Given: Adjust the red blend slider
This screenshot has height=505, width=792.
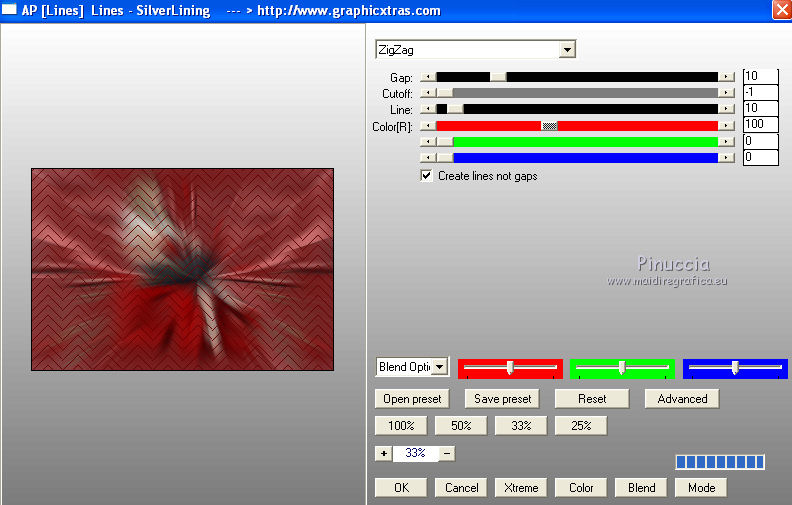Looking at the screenshot, I should (x=510, y=368).
